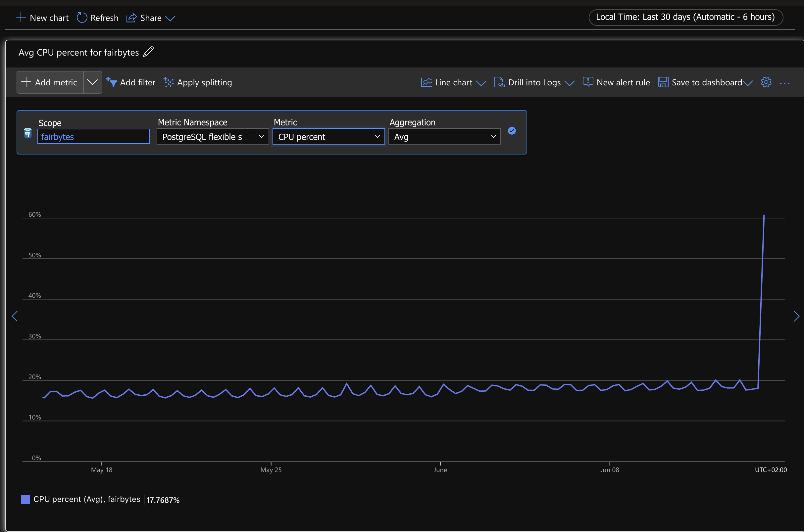This screenshot has height=532, width=804.
Task: Expand the Add metric dropdown arrow
Action: 92,82
